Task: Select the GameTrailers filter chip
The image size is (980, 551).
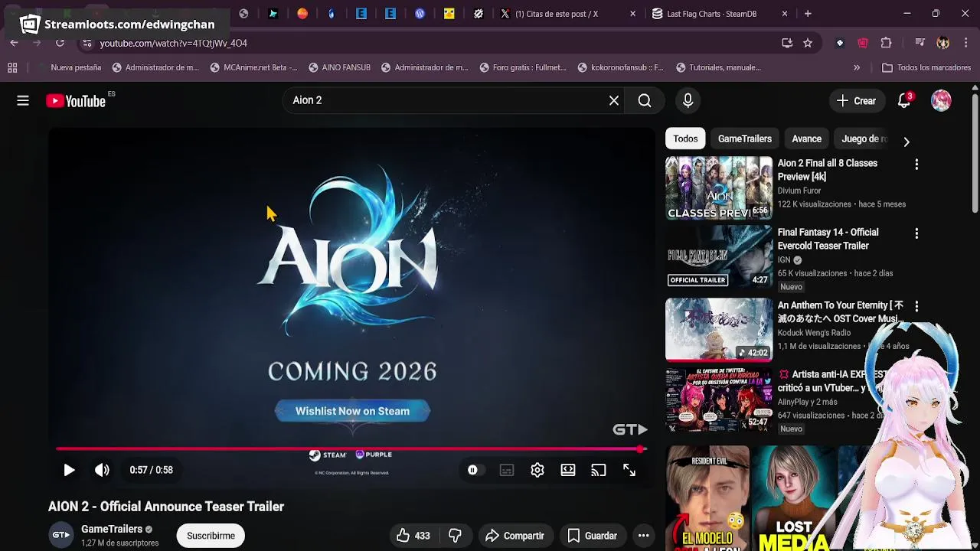Action: point(745,139)
